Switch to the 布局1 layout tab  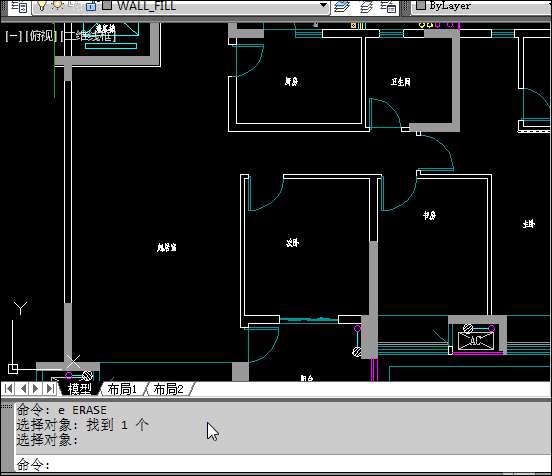click(122, 389)
